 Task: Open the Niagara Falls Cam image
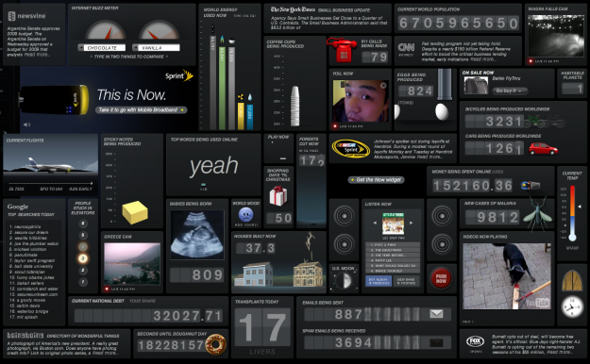click(555, 36)
